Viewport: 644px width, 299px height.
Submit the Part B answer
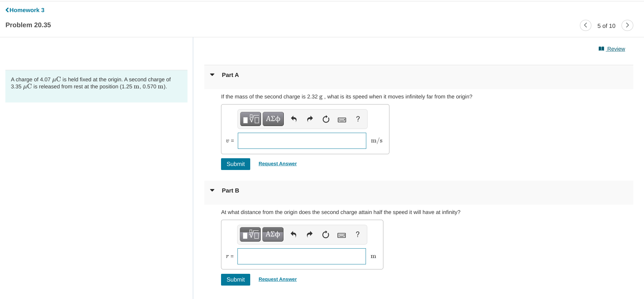tap(235, 280)
